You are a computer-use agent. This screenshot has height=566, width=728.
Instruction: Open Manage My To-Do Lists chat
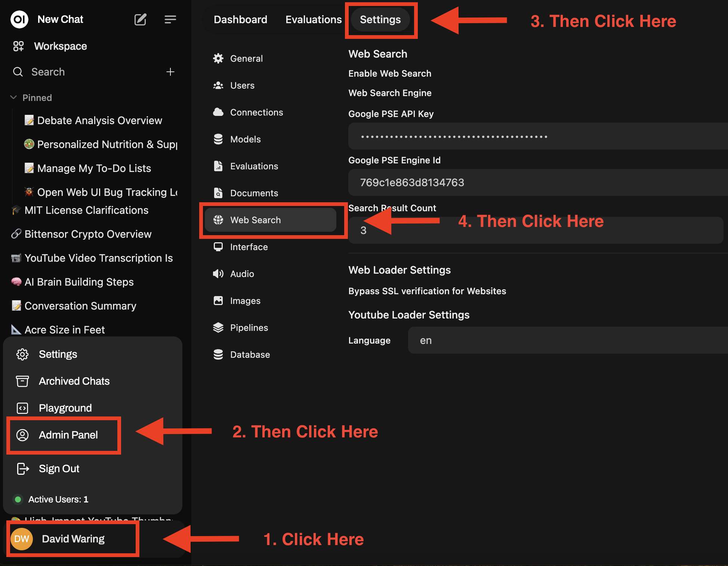[88, 168]
